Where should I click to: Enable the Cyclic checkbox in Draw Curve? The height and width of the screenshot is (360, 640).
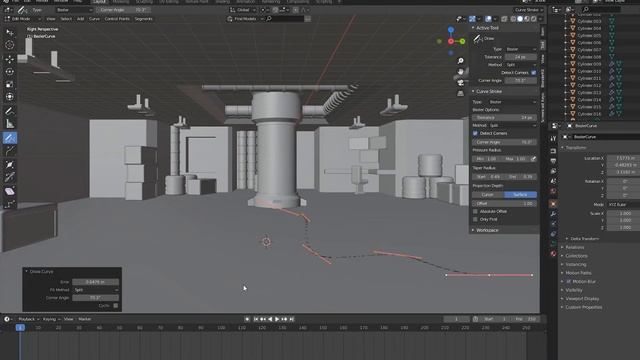pyautogui.click(x=116, y=306)
